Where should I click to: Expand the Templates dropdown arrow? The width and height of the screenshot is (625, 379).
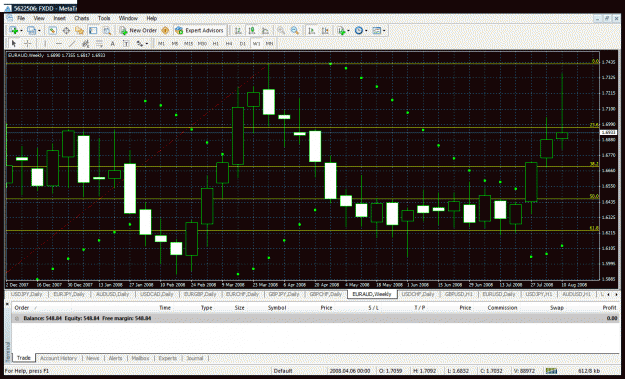(384, 31)
